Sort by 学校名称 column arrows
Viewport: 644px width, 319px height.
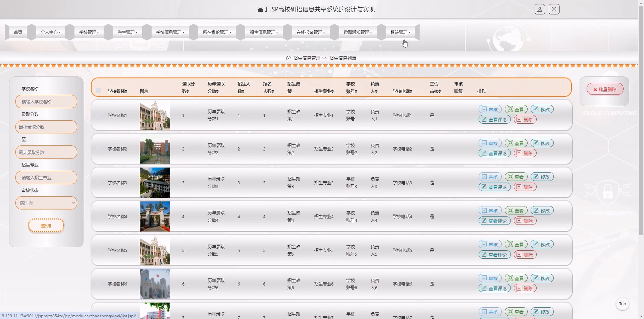tap(126, 91)
